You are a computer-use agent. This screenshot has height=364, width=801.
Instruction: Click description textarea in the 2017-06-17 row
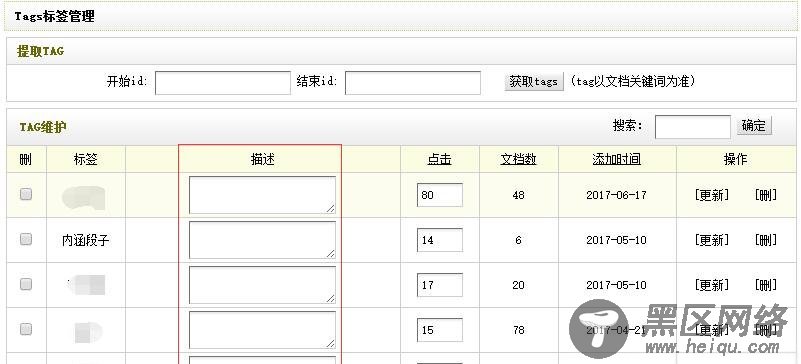(x=263, y=195)
